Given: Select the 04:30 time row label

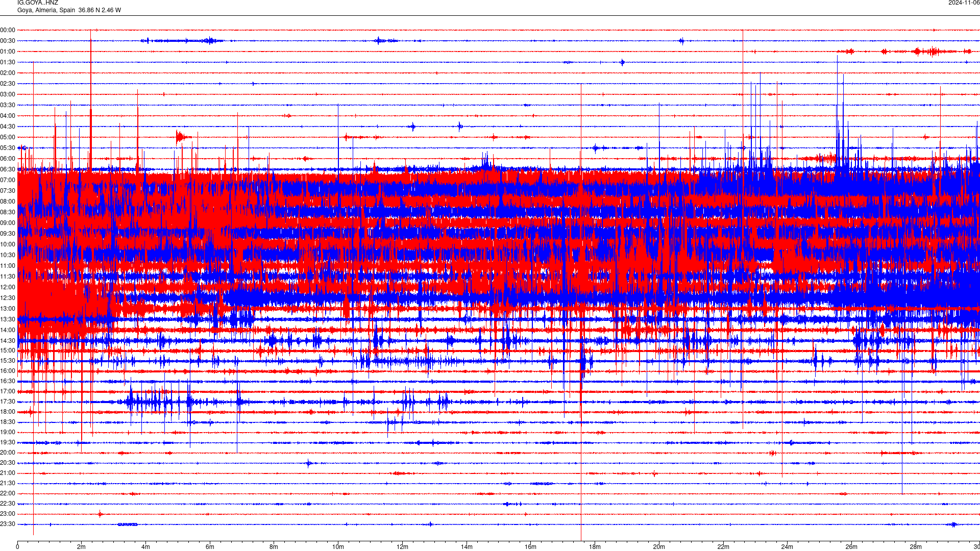Looking at the screenshot, I should 8,127.
